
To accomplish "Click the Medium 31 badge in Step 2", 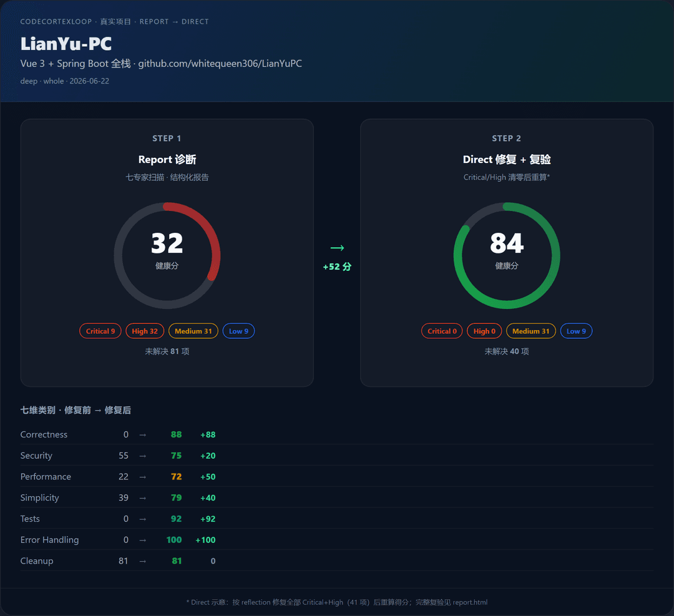I will coord(531,331).
